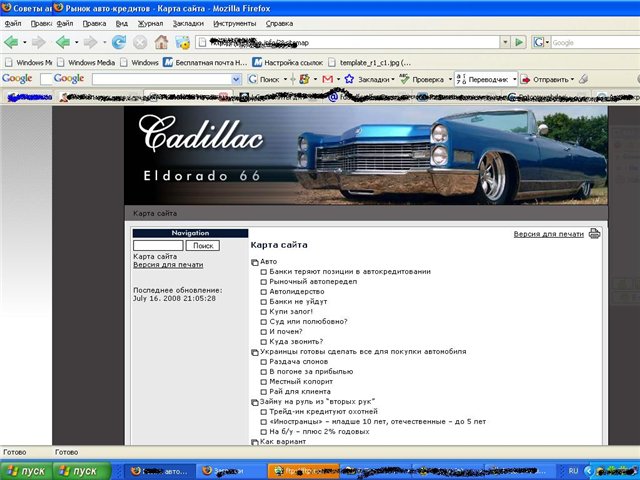640x480 pixels.
Task: Open the Gmail icon in Google toolbar
Action: tap(327, 79)
